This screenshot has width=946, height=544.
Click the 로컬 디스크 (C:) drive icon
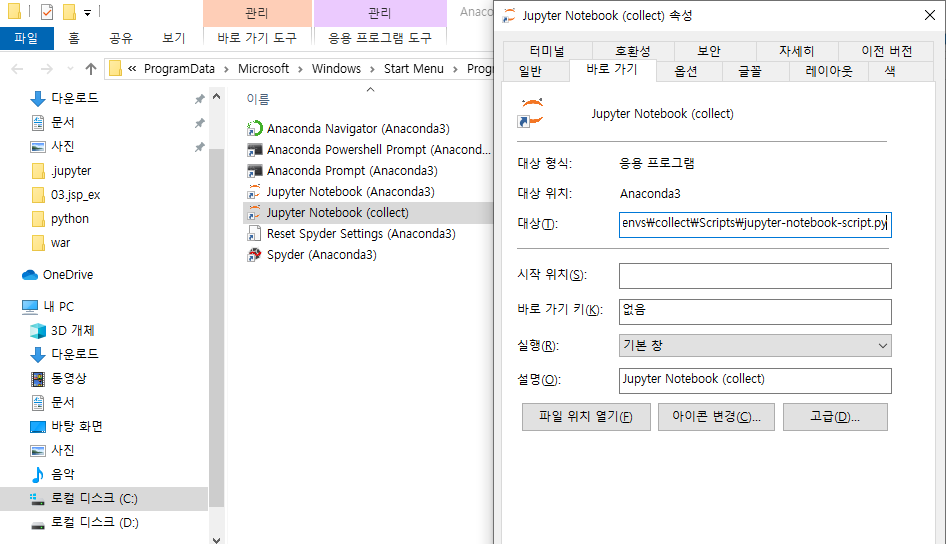tap(37, 499)
